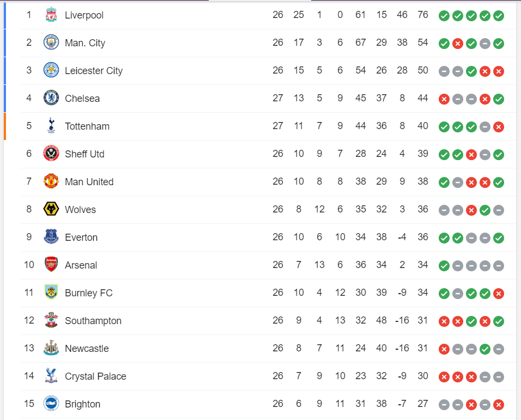Click the Chelsea lion crest
The height and width of the screenshot is (420, 521).
[x=51, y=98]
